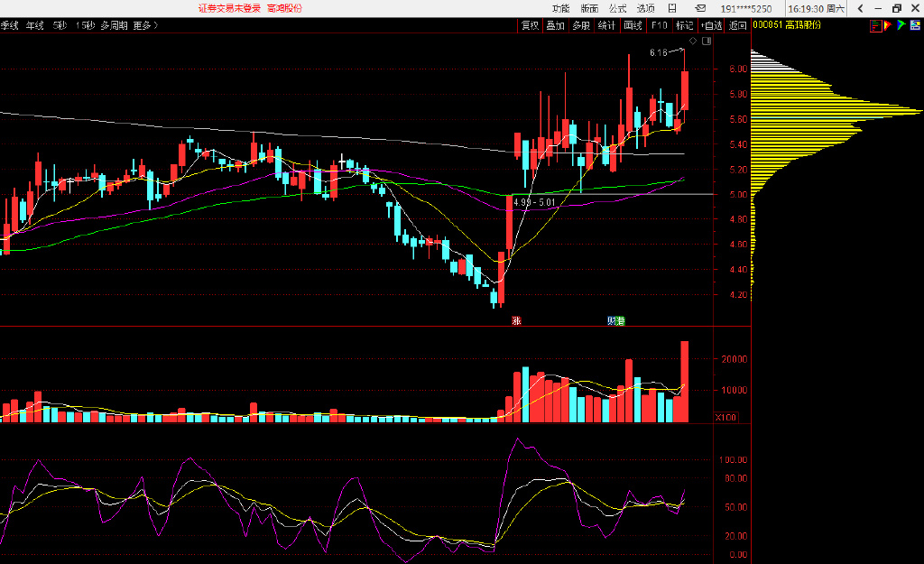Click the 6.00 price axis label

pos(738,69)
